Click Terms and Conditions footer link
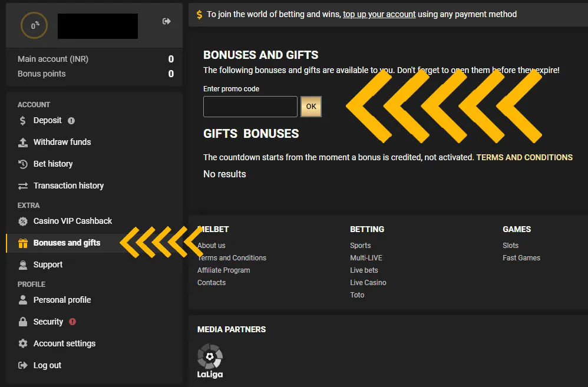 [232, 258]
